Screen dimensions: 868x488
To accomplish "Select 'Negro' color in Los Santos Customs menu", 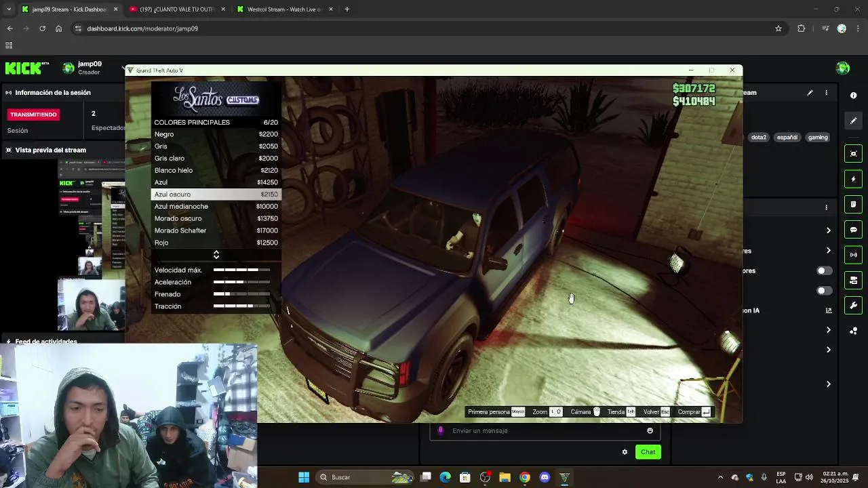I will [x=216, y=134].
